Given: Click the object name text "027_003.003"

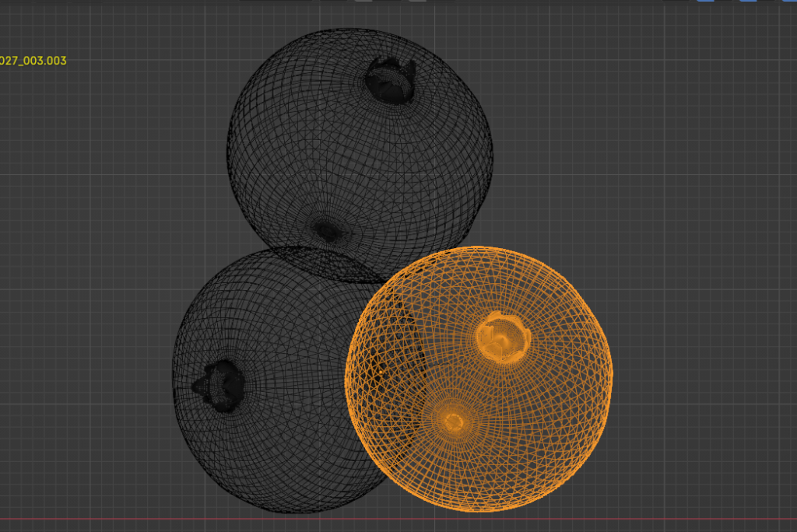Looking at the screenshot, I should click(x=33, y=61).
